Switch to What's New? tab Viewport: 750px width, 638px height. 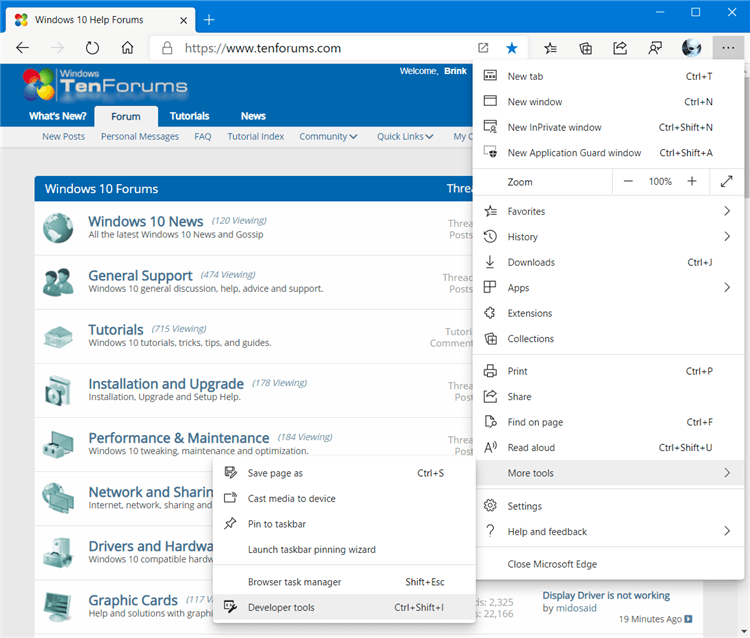pos(57,116)
